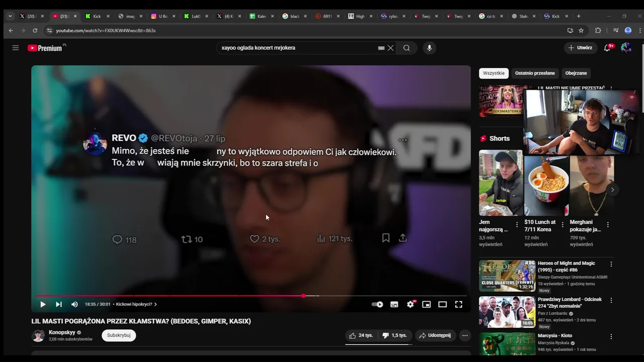This screenshot has height=362, width=644.
Task: Dislike the video (1,5 tys.)
Action: coord(395,335)
